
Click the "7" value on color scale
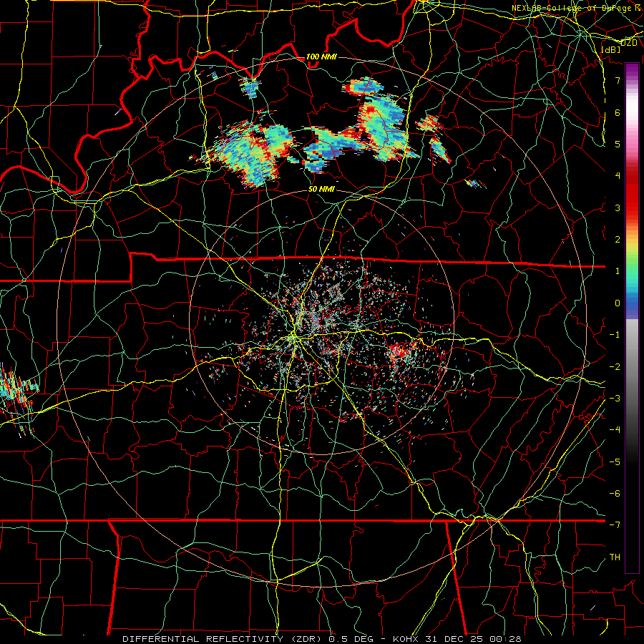click(618, 80)
